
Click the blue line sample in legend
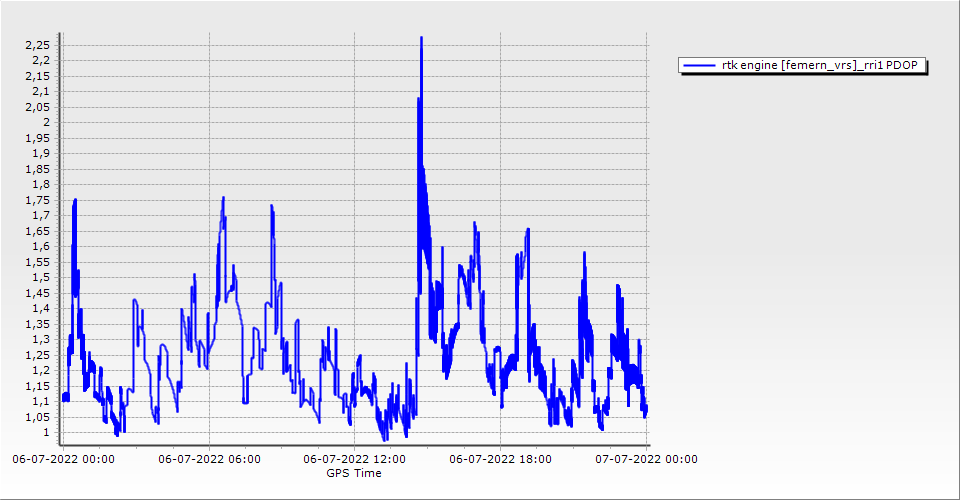click(698, 66)
